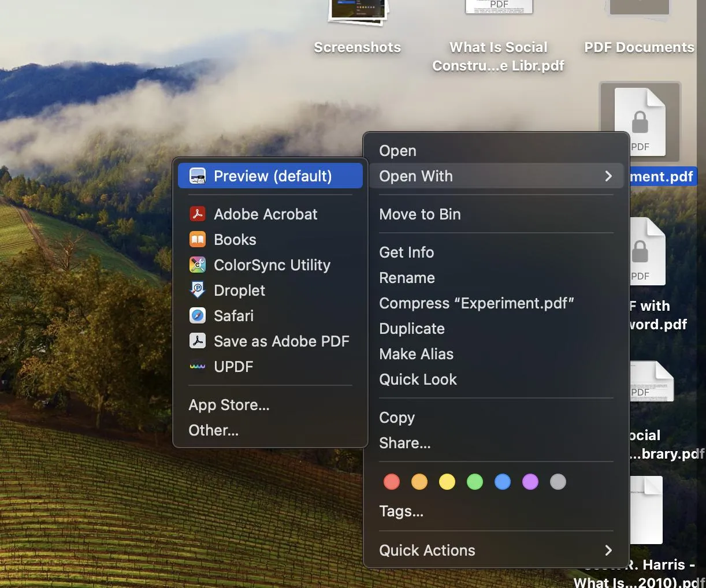The height and width of the screenshot is (588, 706).
Task: Select the Screenshots folder icon on desktop
Action: (x=358, y=13)
